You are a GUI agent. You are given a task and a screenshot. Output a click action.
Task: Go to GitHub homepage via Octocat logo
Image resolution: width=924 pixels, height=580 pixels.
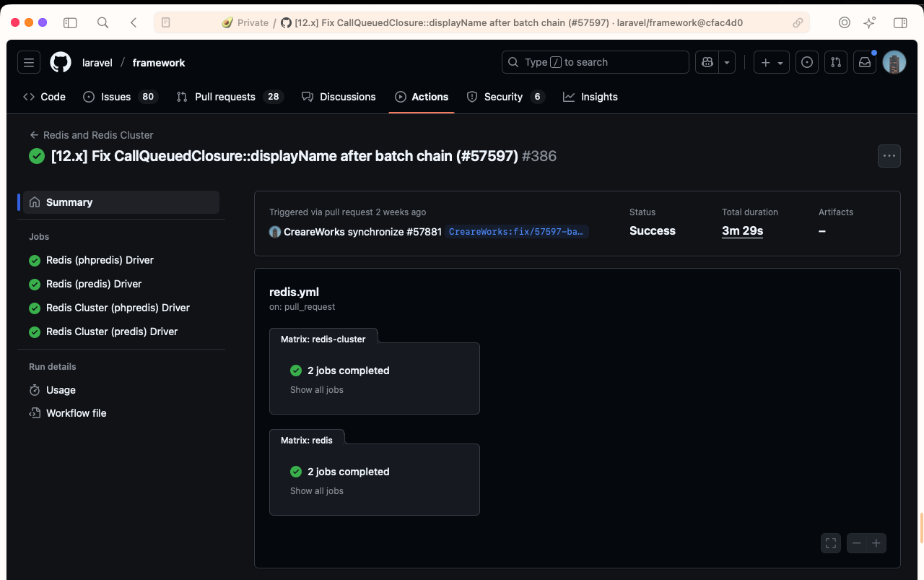pyautogui.click(x=61, y=63)
